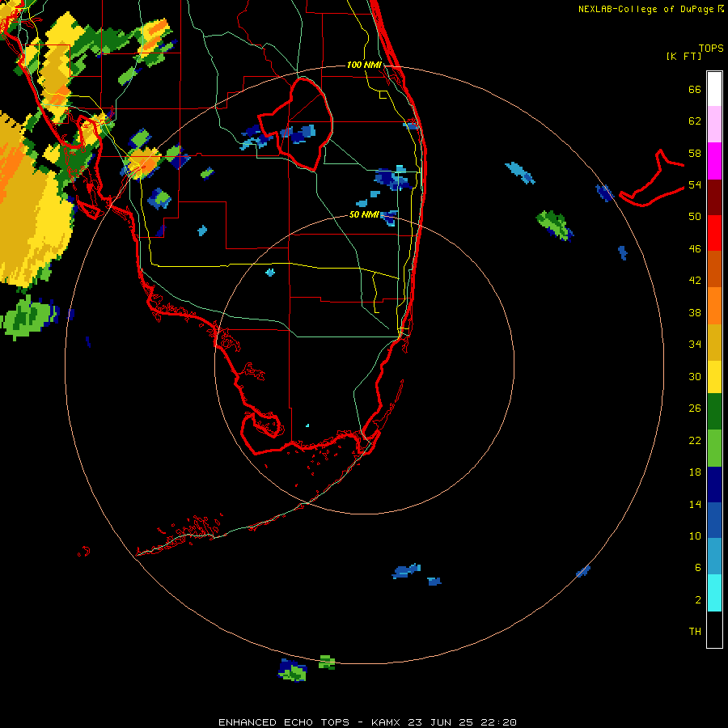Select the 58 legend value
The image size is (728, 728).
695,153
